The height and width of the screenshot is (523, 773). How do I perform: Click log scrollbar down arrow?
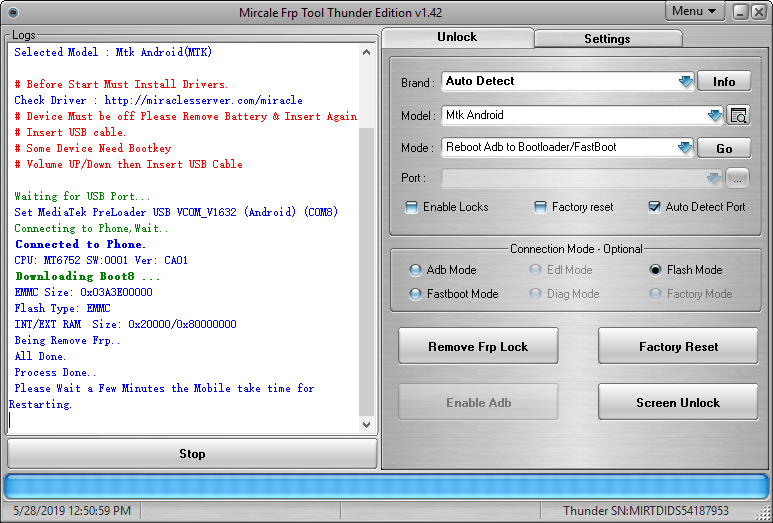[366, 424]
